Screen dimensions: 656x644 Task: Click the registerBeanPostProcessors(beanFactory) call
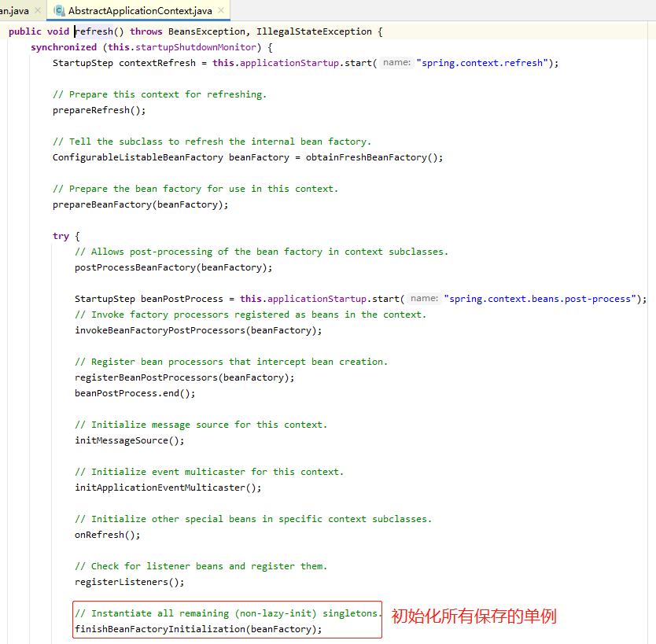(x=185, y=378)
